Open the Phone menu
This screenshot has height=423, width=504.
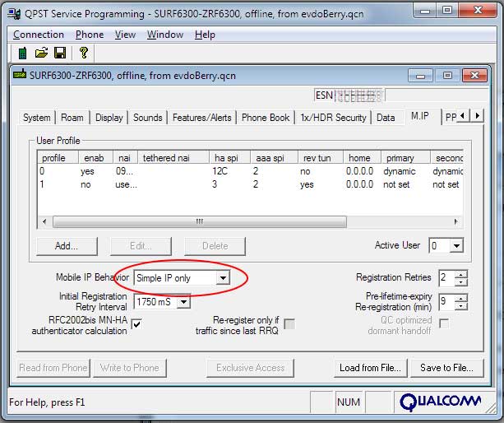[90, 35]
